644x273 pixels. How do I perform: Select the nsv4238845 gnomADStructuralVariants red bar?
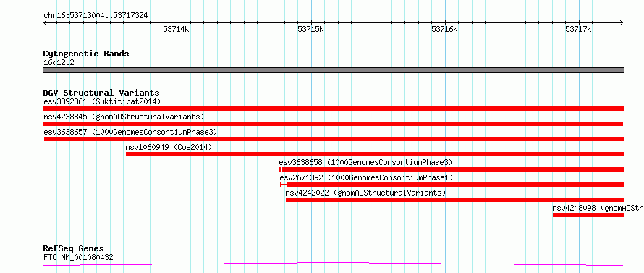click(x=333, y=124)
